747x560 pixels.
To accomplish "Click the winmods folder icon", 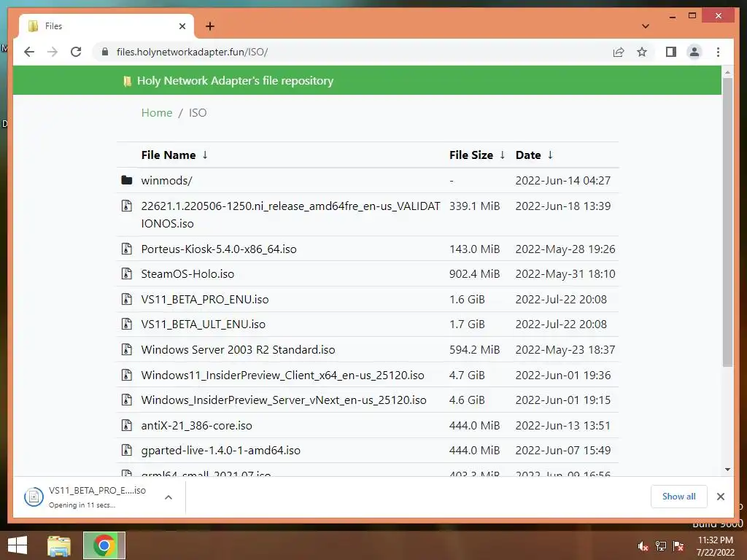I will (126, 180).
